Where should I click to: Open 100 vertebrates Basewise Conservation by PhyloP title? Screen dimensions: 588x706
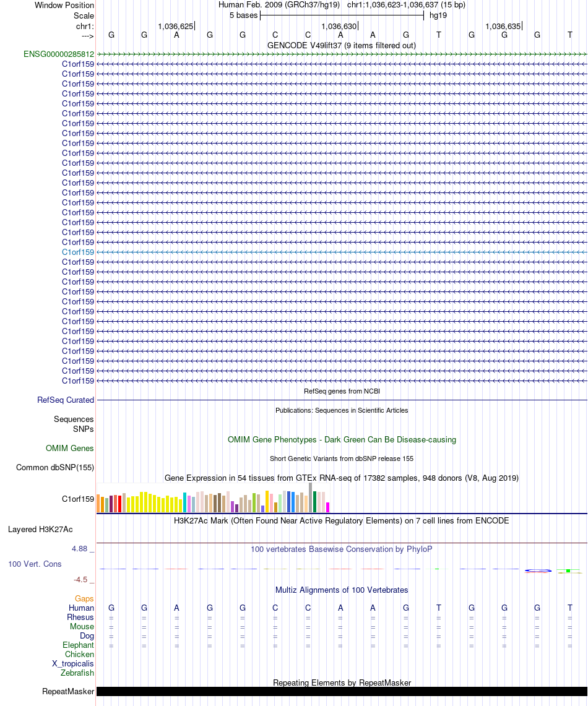pyautogui.click(x=342, y=549)
